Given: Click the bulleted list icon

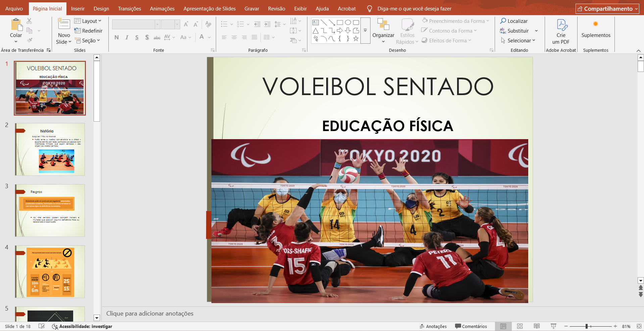Looking at the screenshot, I should coord(224,24).
